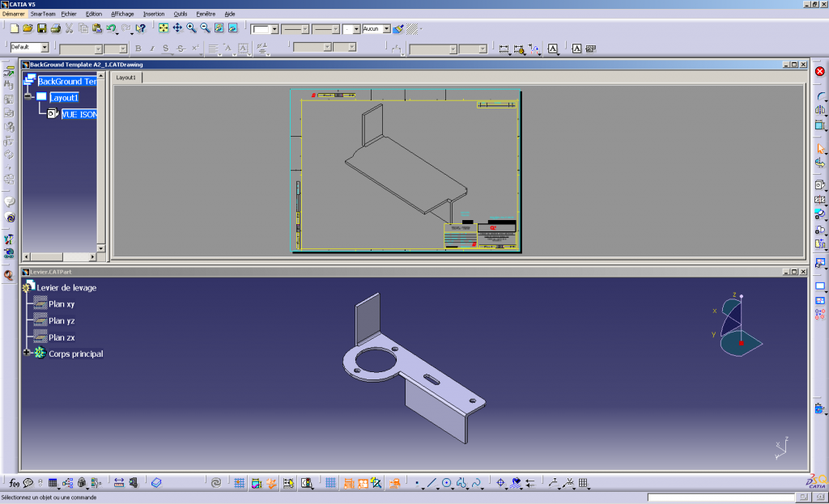Expand the Corps principal tree node

coord(26,354)
